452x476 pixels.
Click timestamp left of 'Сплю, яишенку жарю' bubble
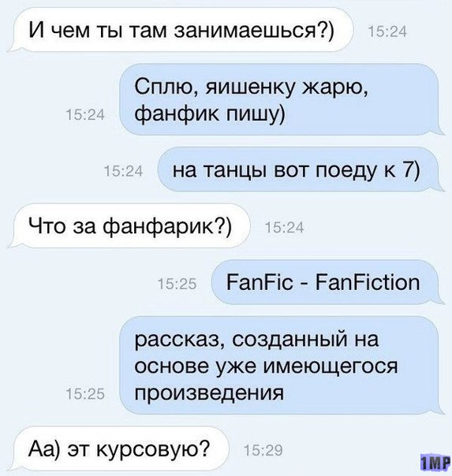click(85, 115)
